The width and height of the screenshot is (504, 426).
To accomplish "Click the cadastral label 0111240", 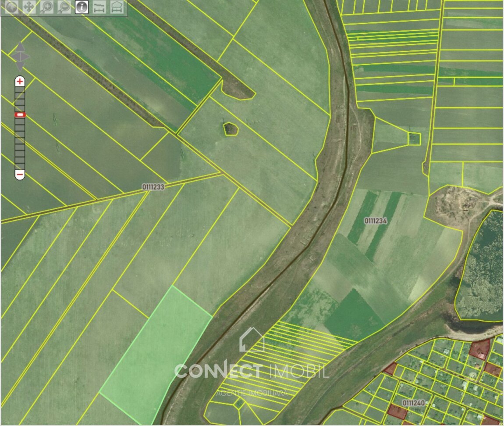I will click(x=413, y=402).
